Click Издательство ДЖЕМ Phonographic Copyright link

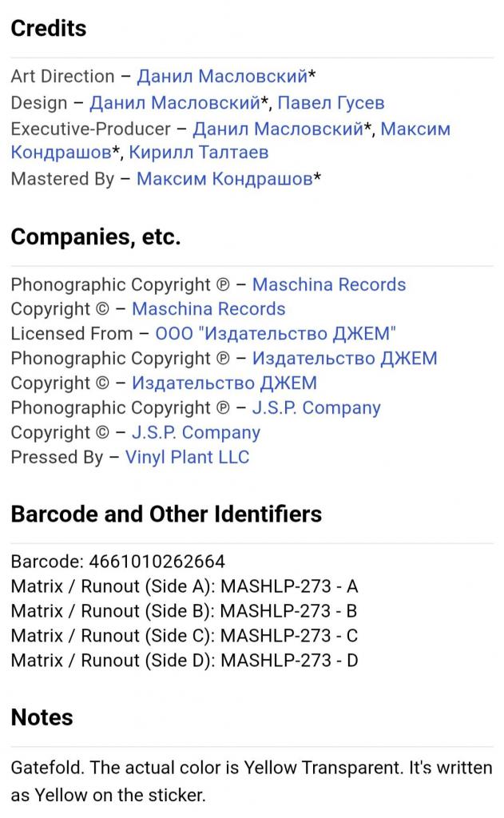(x=344, y=359)
